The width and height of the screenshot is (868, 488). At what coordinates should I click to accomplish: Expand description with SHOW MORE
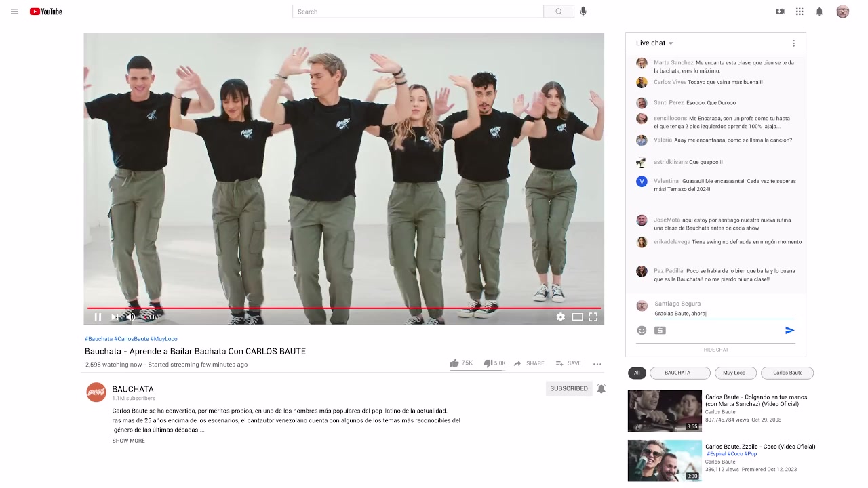click(x=129, y=441)
